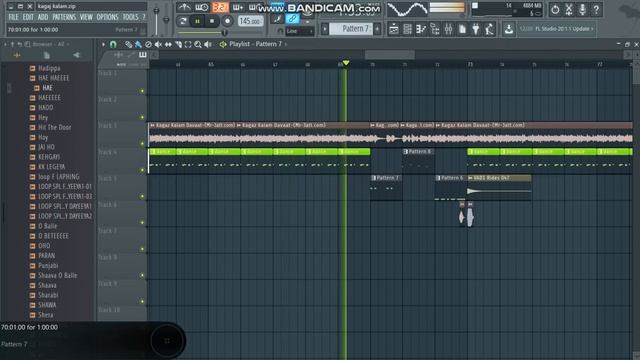Image resolution: width=640 pixels, height=360 pixels.
Task: Select the Kick 0421 Rides 047 audio clip
Action: tap(499, 187)
